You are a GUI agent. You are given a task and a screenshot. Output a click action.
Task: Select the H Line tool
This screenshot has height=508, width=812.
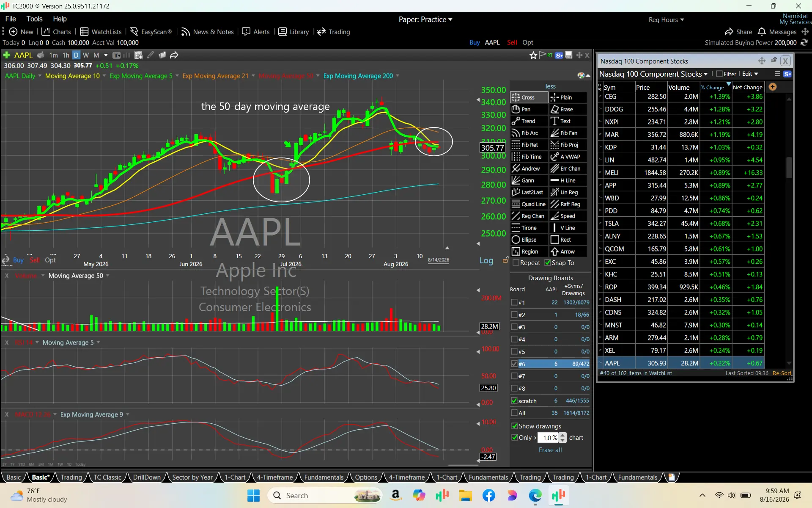click(x=568, y=180)
